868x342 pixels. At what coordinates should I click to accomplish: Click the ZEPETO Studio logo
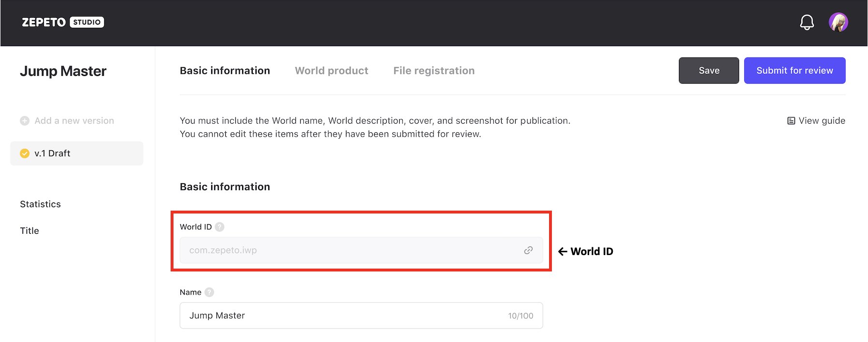tap(63, 22)
